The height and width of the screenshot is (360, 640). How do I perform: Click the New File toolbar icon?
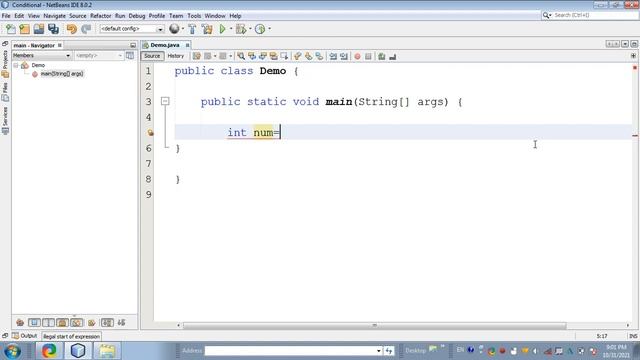click(x=11, y=29)
